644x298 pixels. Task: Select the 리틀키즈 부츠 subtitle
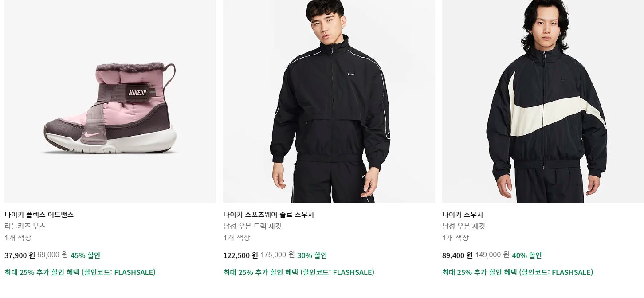[25, 226]
